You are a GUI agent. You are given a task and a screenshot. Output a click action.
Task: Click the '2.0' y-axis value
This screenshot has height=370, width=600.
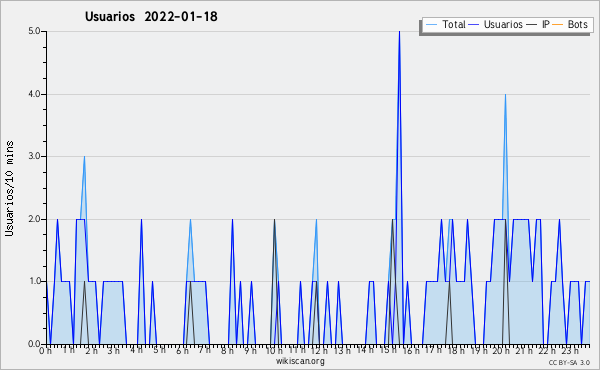point(34,219)
